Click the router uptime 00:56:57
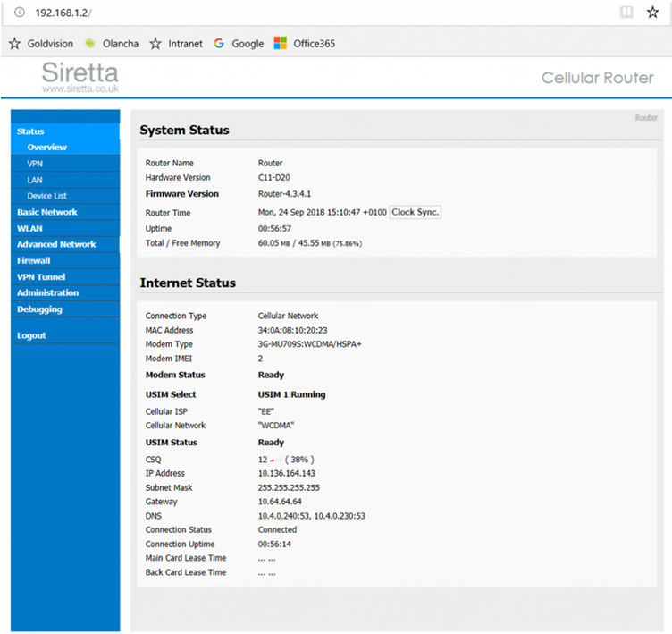 tap(274, 229)
